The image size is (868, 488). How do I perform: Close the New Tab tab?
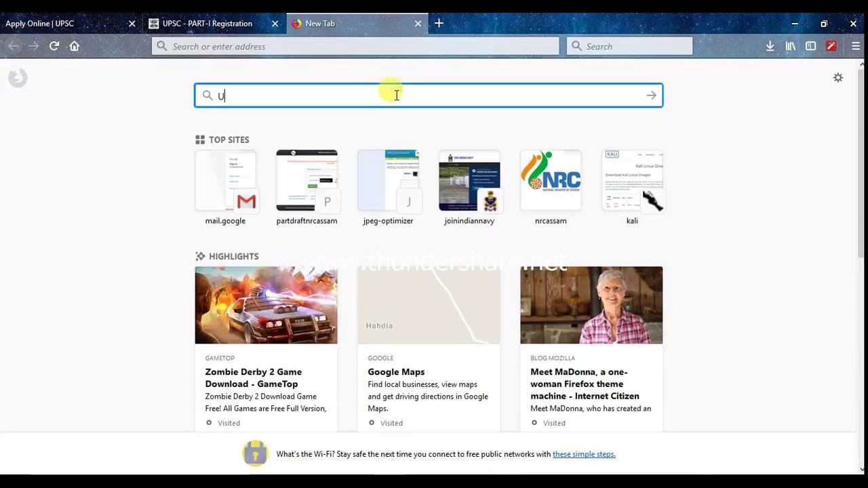click(x=418, y=24)
